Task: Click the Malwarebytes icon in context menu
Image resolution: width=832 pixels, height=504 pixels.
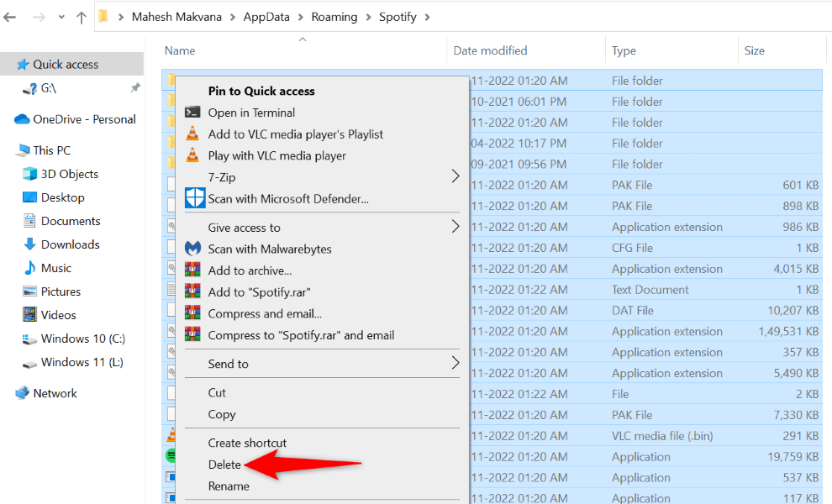Action: coord(192,249)
